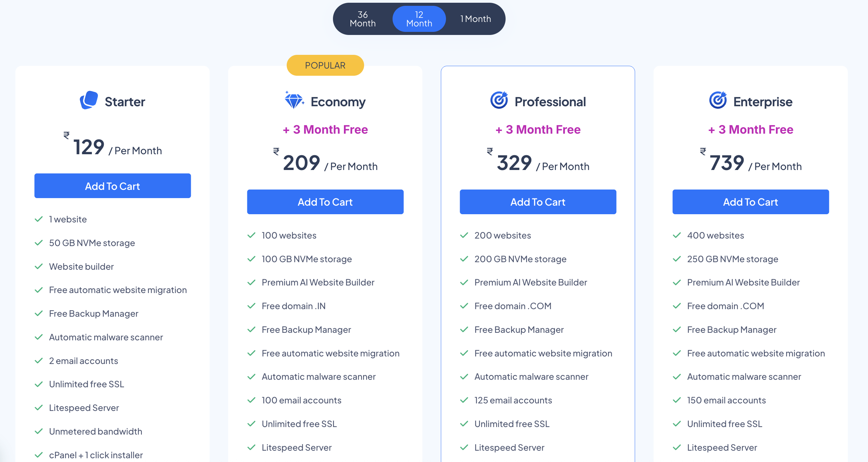This screenshot has width=868, height=462.
Task: Click the Enterprise target icon
Action: click(x=718, y=100)
